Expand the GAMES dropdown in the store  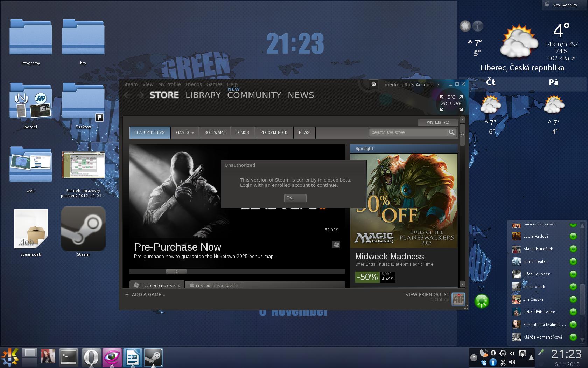pos(185,132)
